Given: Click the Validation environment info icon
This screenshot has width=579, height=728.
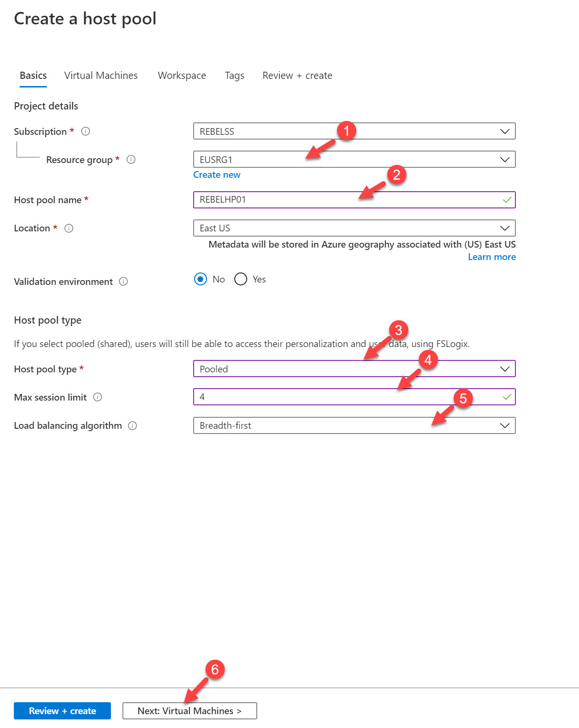Looking at the screenshot, I should point(123,281).
